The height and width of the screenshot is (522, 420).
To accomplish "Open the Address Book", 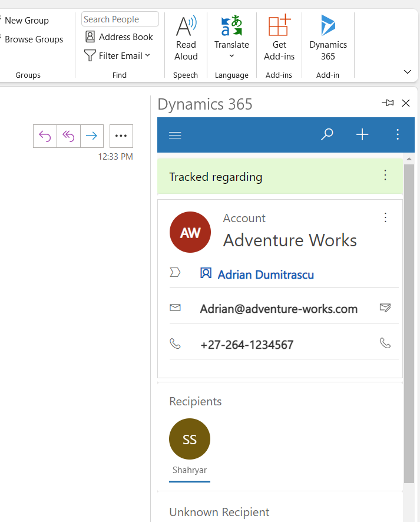I will (119, 37).
